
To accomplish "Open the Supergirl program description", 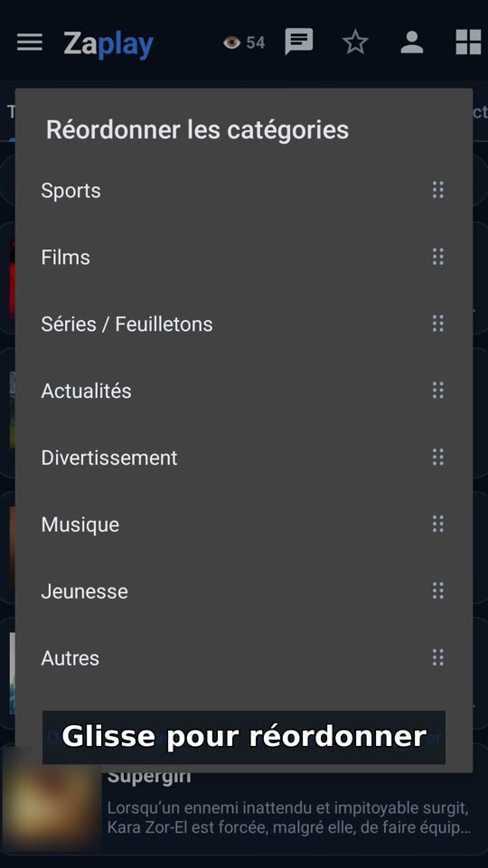I will [289, 818].
